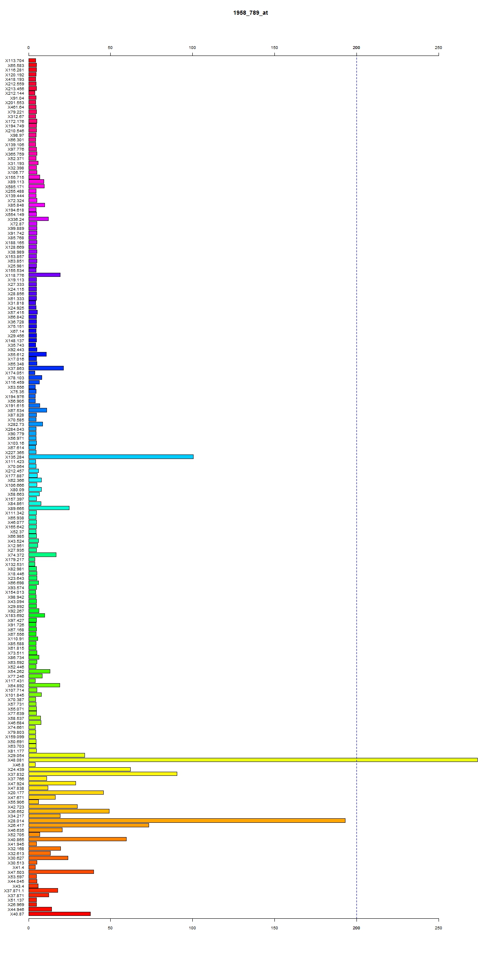Click the chart title 1958_789_at
Screen dimensions: 490x980
tap(250, 13)
